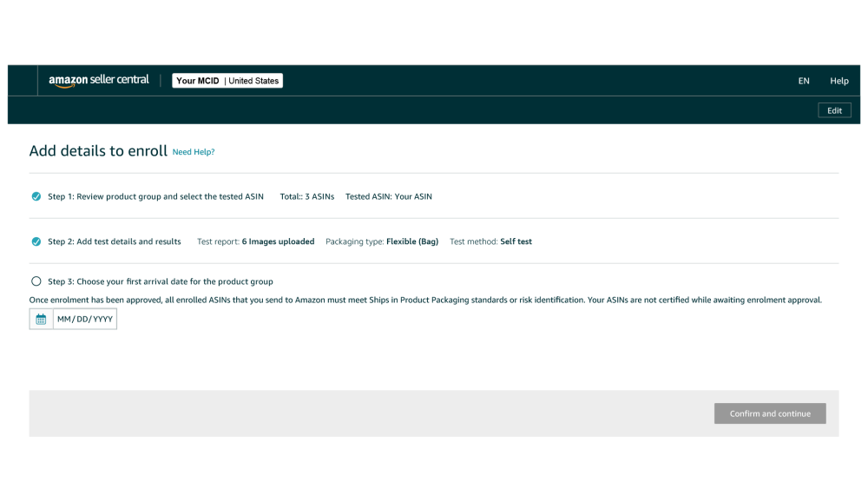
Task: Click Test report: 6 Images uploaded text
Action: pos(256,241)
